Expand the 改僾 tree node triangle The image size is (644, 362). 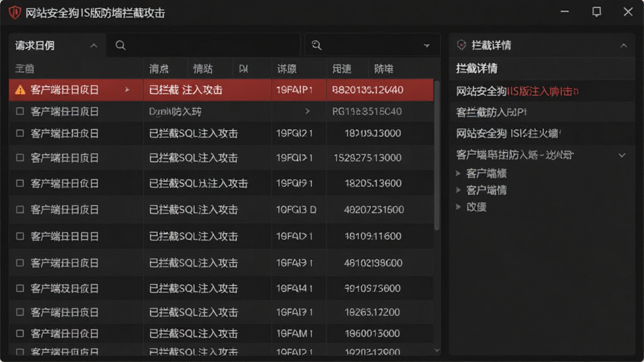point(458,207)
